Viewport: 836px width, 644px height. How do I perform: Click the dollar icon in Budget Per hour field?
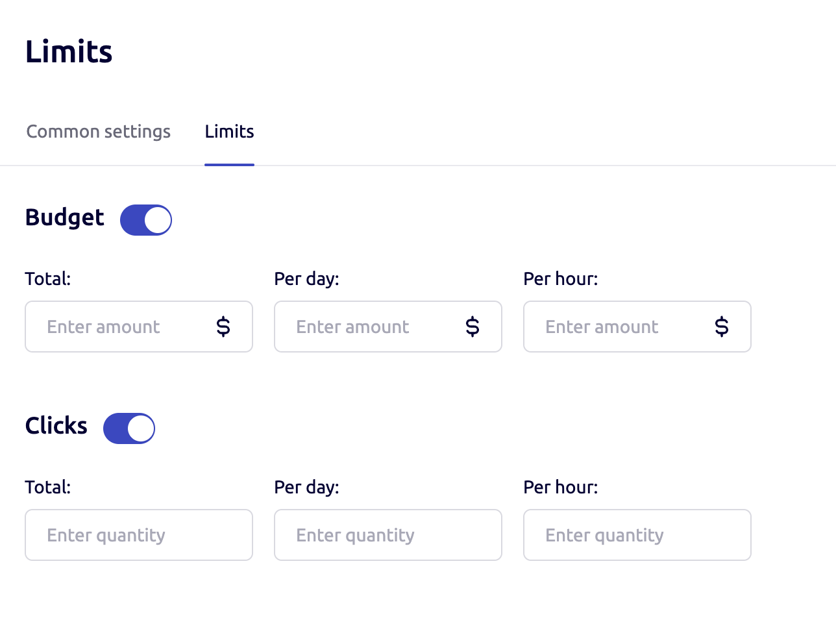722,327
